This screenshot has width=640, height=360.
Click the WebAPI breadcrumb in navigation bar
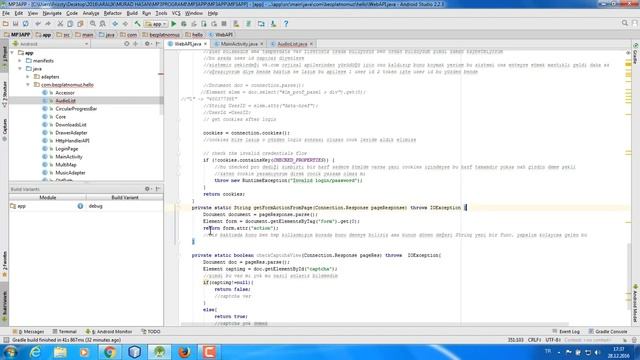222,35
